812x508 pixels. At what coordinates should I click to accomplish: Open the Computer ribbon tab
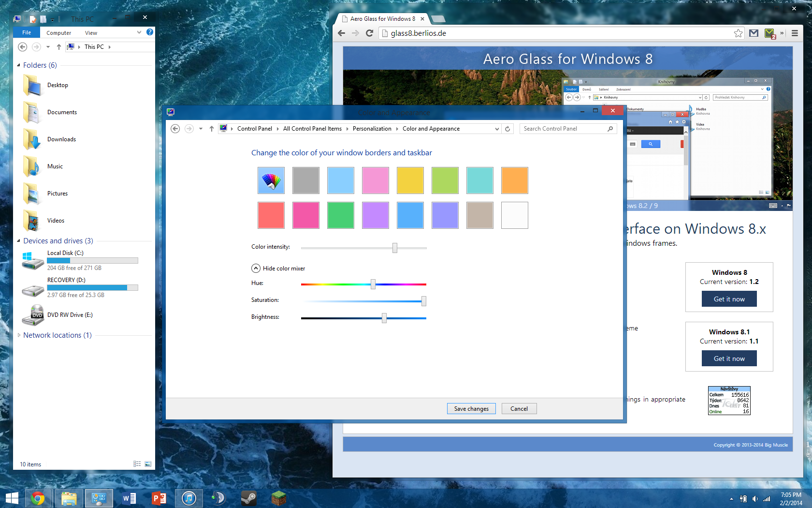tap(58, 33)
